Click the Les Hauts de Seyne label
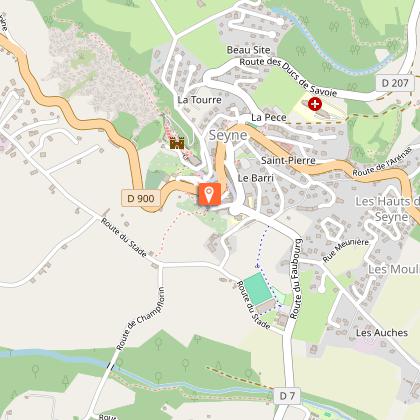 388,209
